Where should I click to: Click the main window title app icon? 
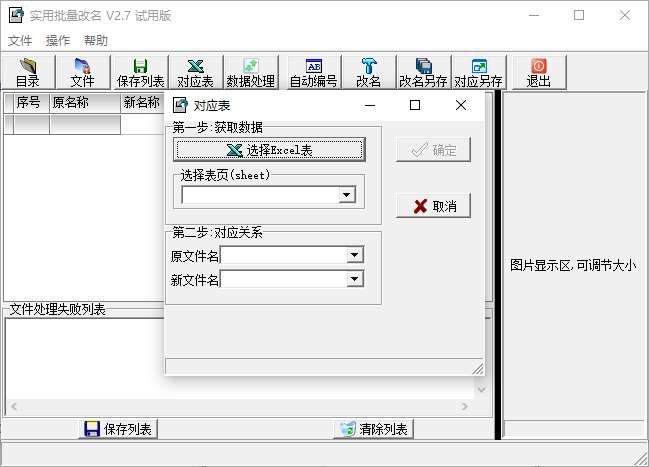click(17, 15)
